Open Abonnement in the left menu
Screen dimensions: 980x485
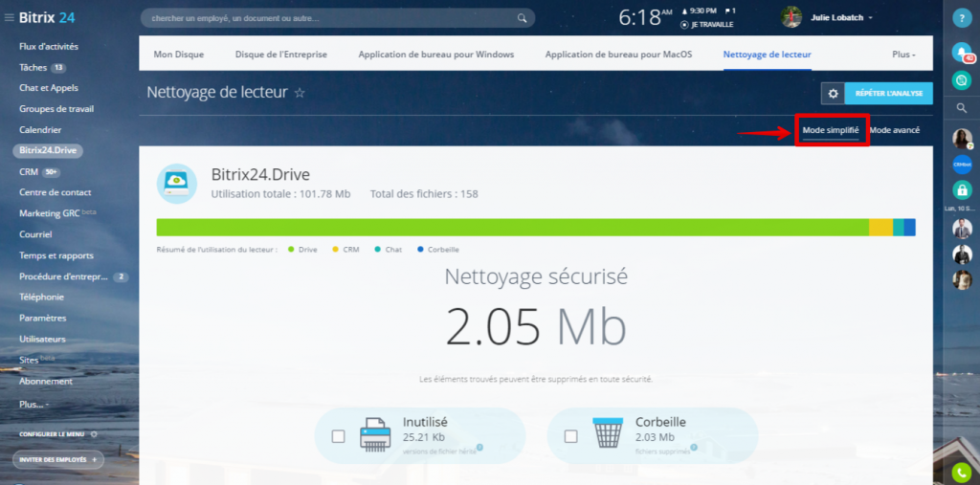click(46, 382)
